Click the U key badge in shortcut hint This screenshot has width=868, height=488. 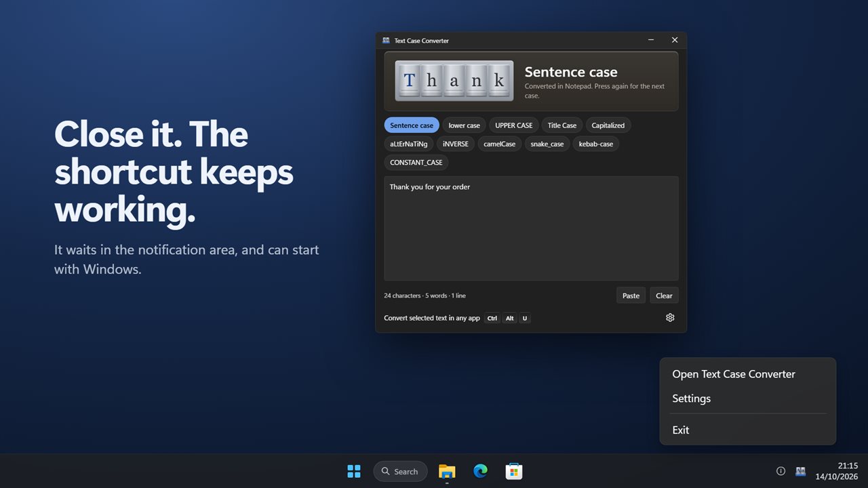[525, 318]
